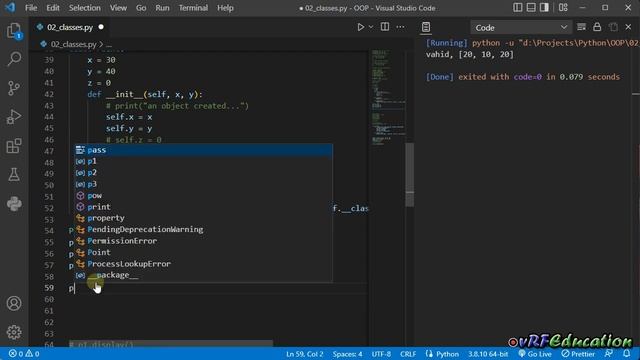Choose 'PermissionError' suggestion

(x=203, y=241)
